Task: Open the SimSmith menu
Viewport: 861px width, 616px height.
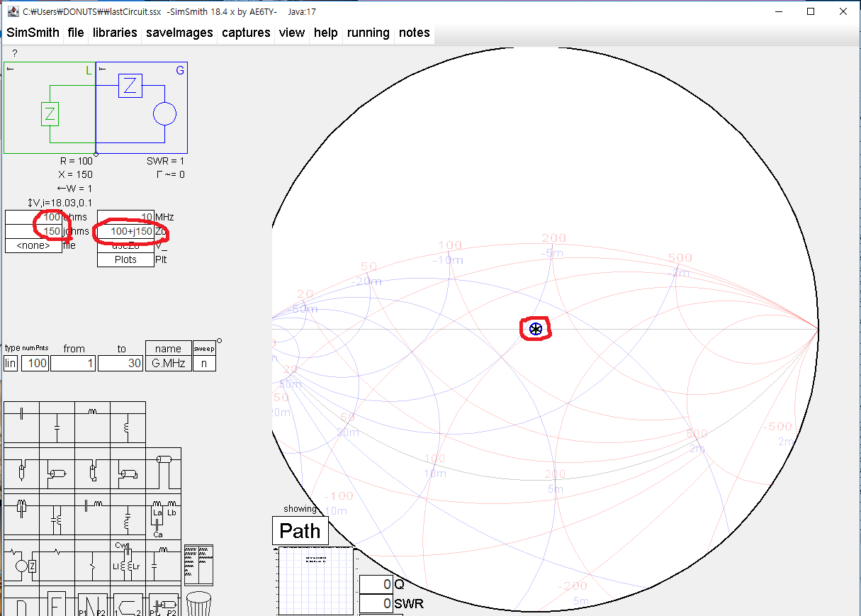Action: pos(33,33)
